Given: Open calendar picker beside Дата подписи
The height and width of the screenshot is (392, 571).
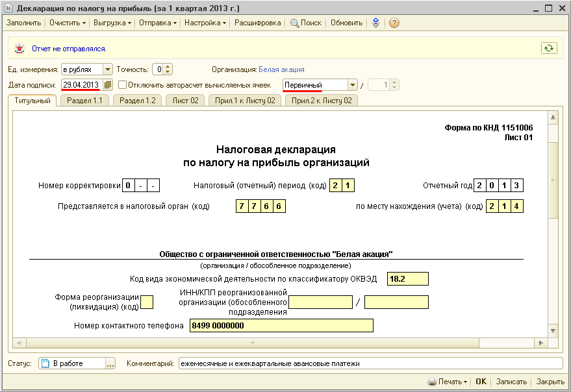Looking at the screenshot, I should tap(108, 85).
